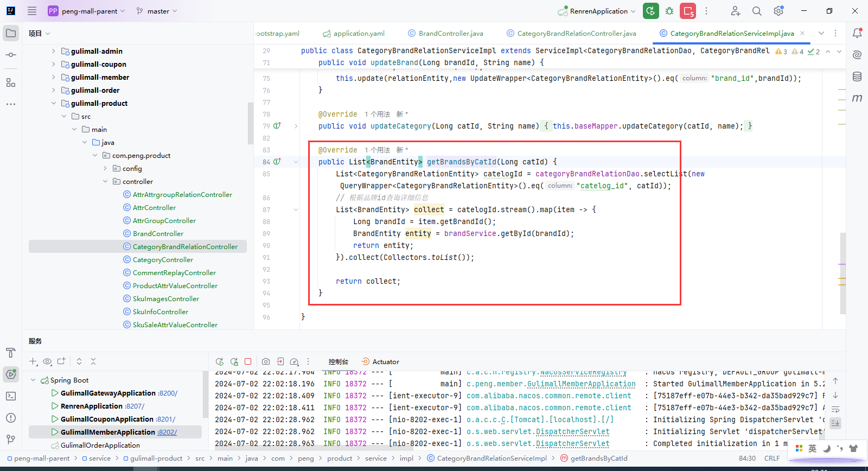This screenshot has height=471, width=868.
Task: Open new tab in Services panel
Action: pos(61,361)
